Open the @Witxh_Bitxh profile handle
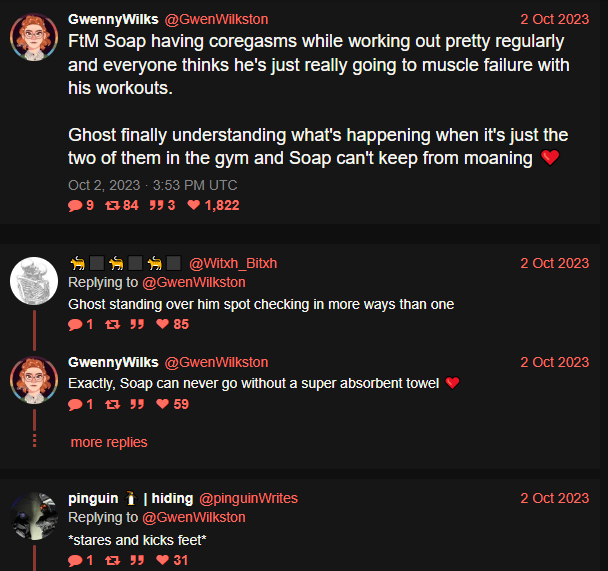The width and height of the screenshot is (608, 571). pyautogui.click(x=233, y=263)
